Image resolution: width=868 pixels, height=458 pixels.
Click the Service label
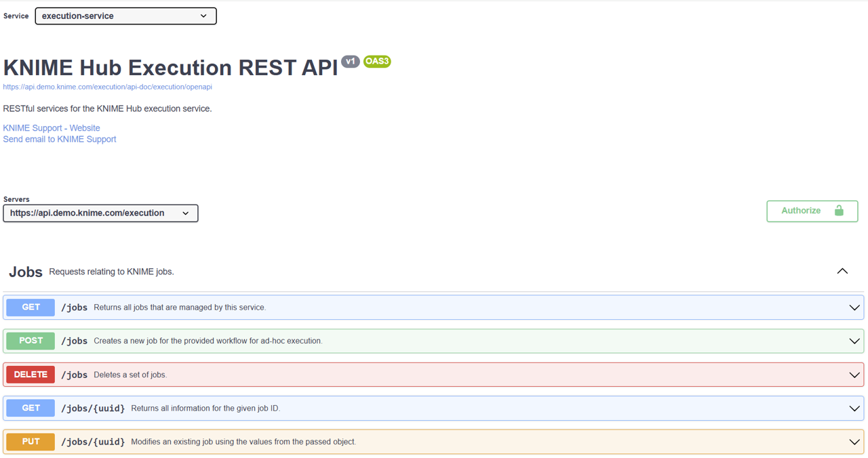point(16,16)
